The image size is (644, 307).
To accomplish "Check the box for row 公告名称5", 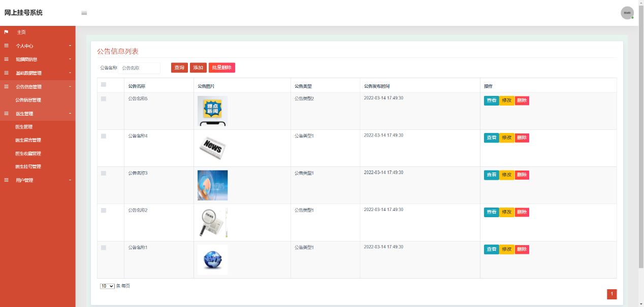I will click(x=104, y=99).
